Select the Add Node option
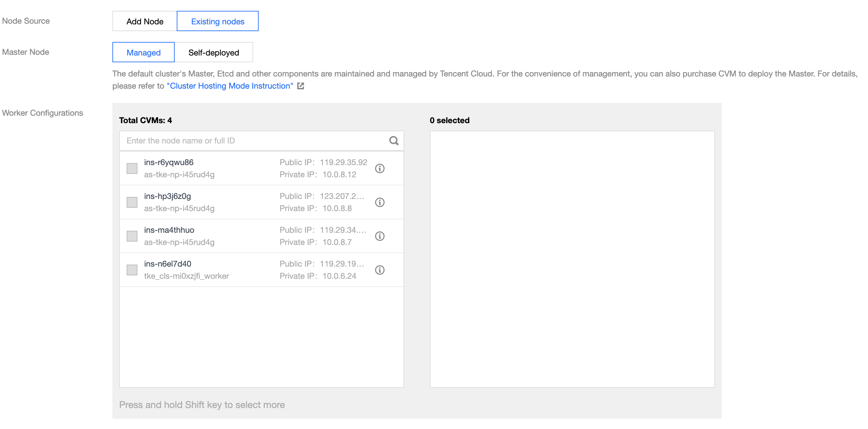Image resolution: width=868 pixels, height=429 pixels. click(x=145, y=21)
